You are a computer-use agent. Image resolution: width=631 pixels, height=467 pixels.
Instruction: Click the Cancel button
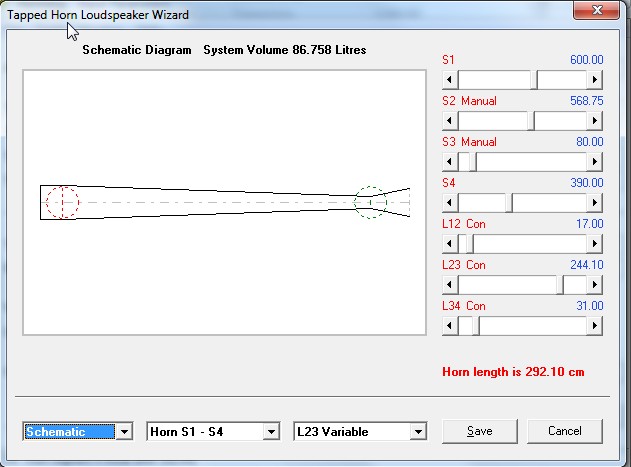click(x=565, y=431)
